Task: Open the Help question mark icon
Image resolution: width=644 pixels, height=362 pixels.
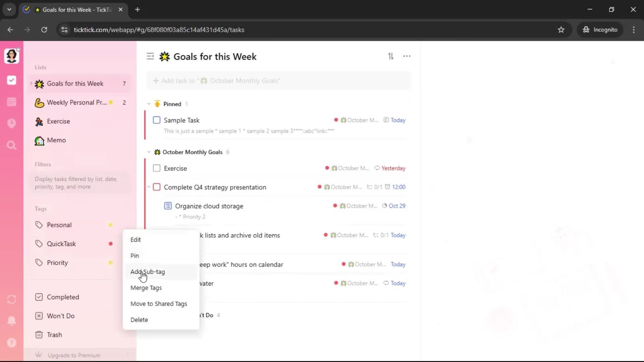Action: 11,343
